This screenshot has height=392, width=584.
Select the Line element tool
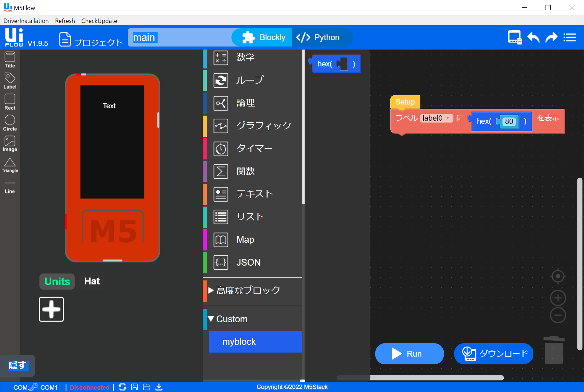[x=10, y=187]
